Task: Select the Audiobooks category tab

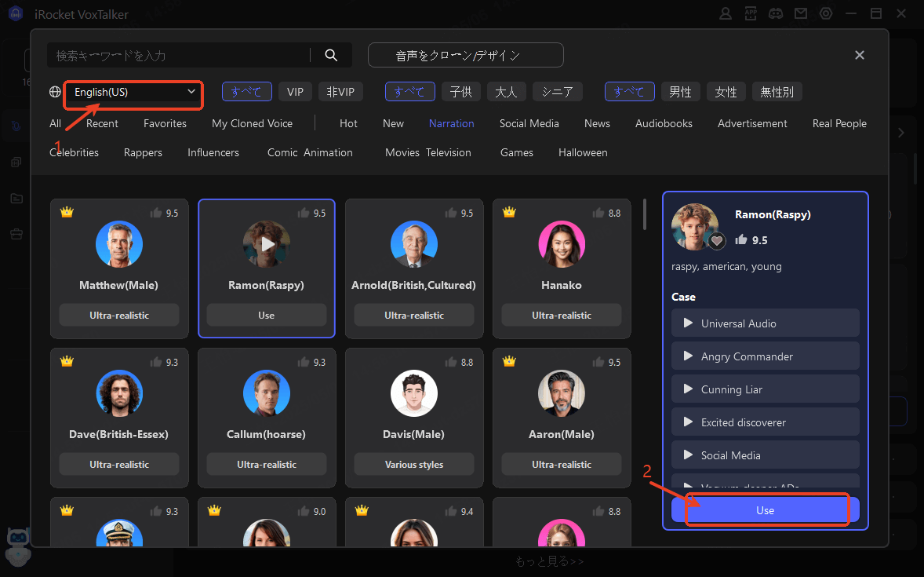Action: click(664, 123)
